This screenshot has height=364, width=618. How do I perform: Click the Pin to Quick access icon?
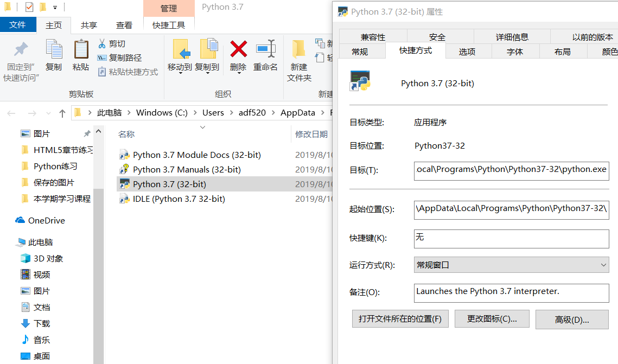click(21, 49)
